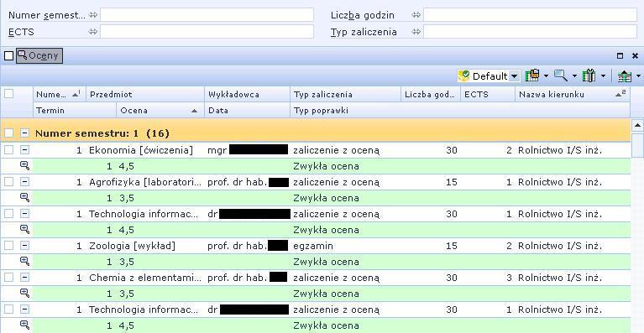The height and width of the screenshot is (333, 644).
Task: Open dropdown arrow beside grid wrench icon
Action: 603,75
